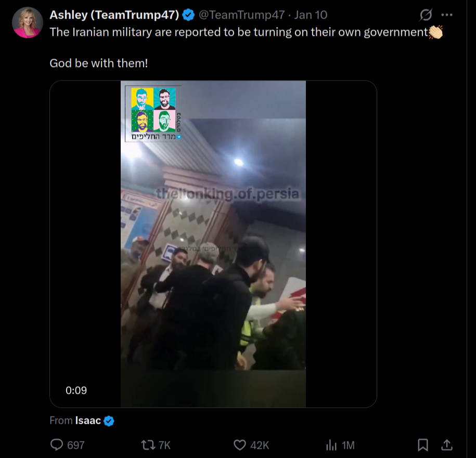Click the Isaac video source link
476x458 pixels.
[88, 421]
